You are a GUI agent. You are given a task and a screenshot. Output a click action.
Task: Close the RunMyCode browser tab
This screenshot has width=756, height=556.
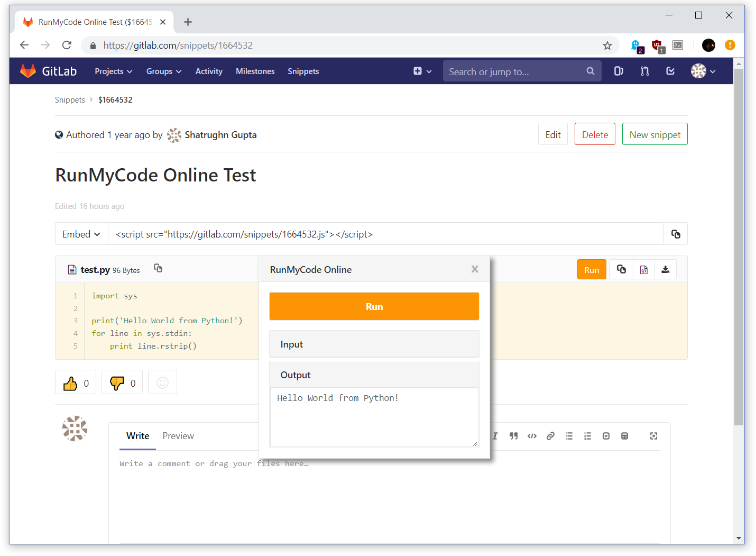[163, 22]
